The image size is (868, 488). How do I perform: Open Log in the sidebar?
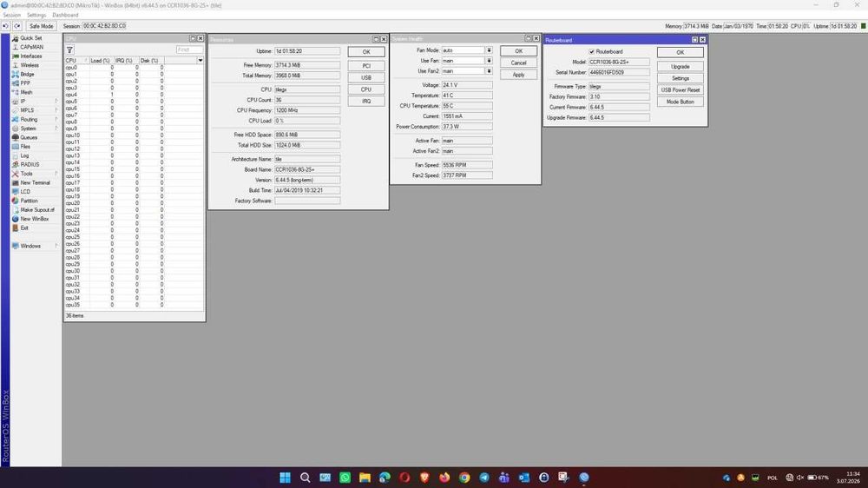point(24,155)
